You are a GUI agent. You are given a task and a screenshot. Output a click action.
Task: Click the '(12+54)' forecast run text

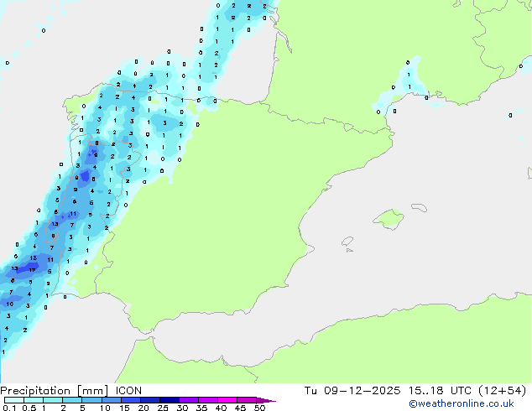pos(503,391)
